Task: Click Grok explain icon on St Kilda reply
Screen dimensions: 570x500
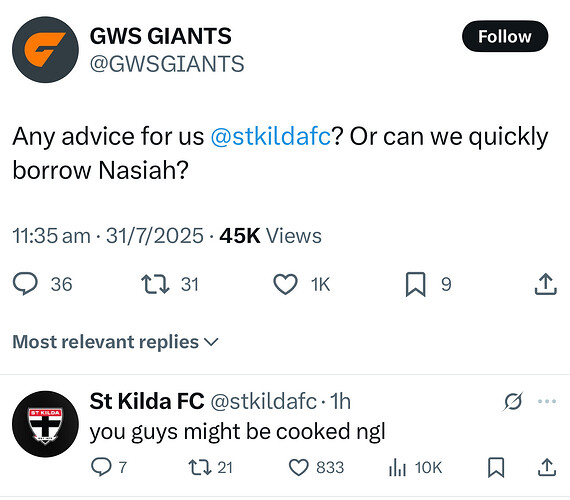Action: (x=513, y=401)
